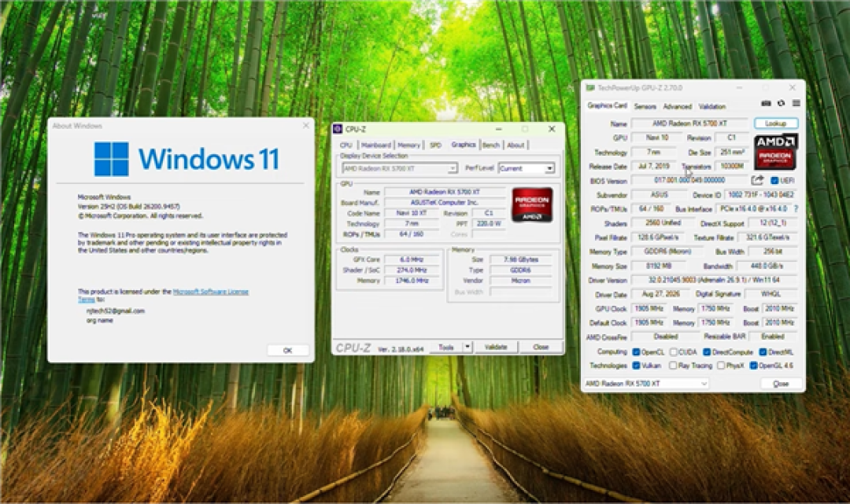Viewport: 850px width, 504px height.
Task: Toggle the DirectML checkbox
Action: [x=763, y=352]
